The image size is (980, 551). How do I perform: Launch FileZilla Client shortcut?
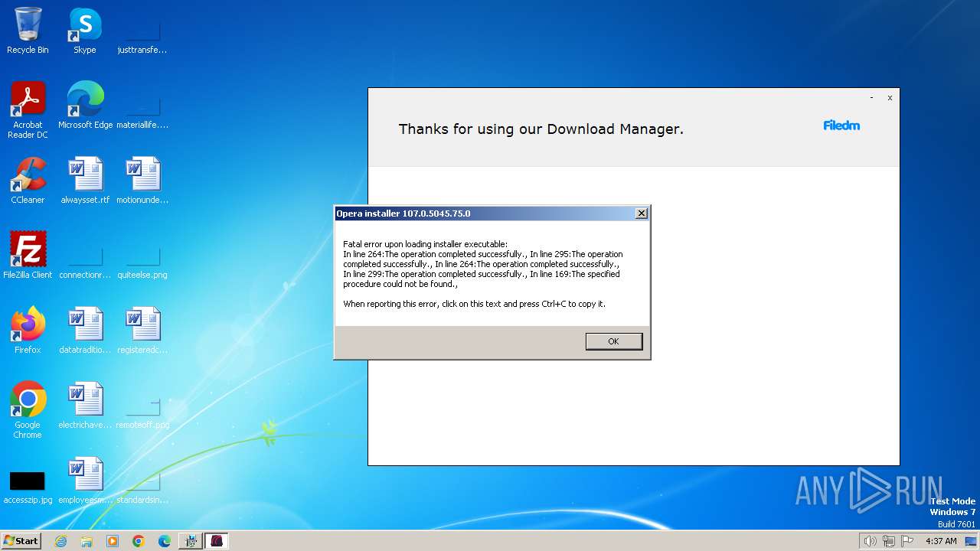point(28,256)
